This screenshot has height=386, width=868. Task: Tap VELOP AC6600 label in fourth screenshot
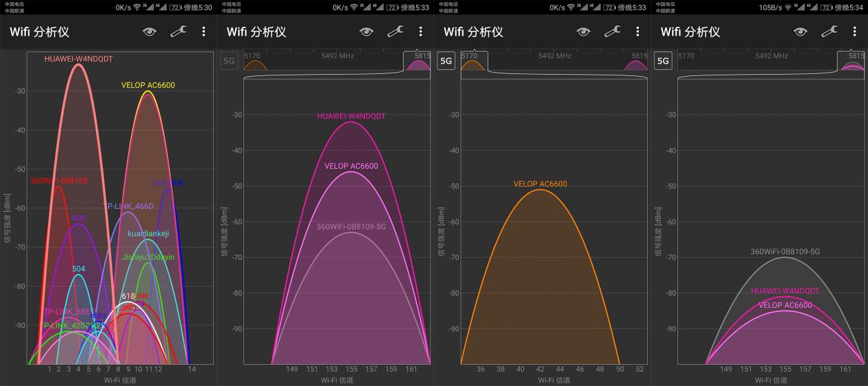tap(785, 305)
